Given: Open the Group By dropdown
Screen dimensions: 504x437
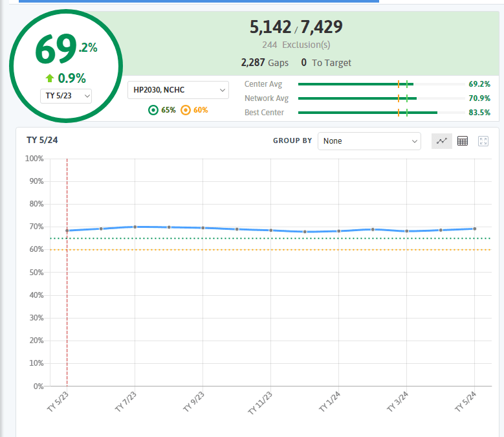Looking at the screenshot, I should tap(369, 141).
